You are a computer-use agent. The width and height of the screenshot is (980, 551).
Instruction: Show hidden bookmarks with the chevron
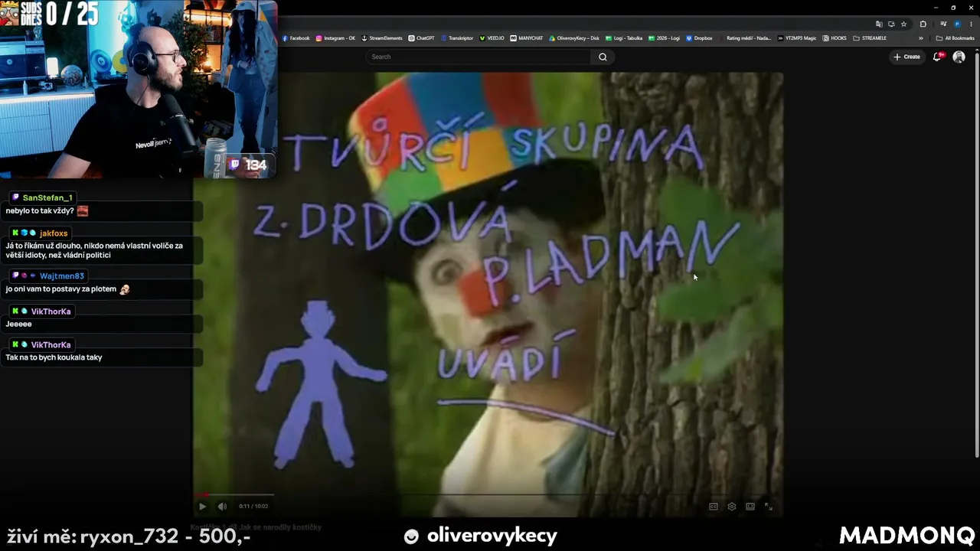coord(921,38)
